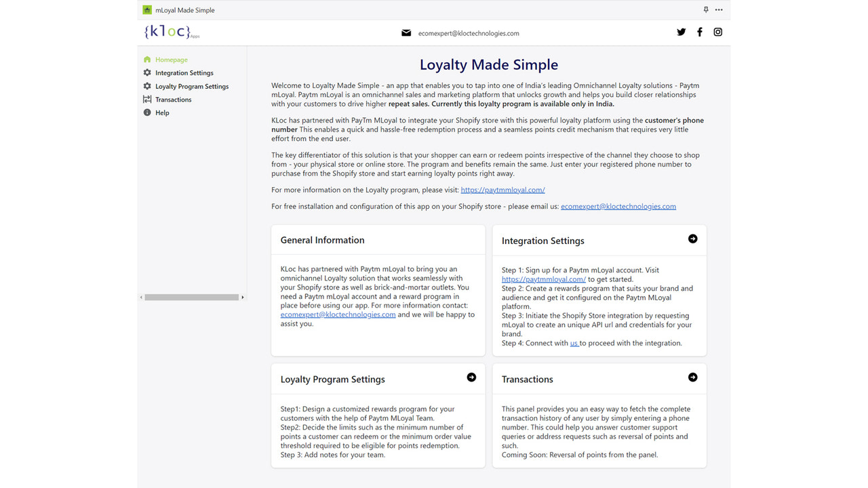Select the Homepage home icon in the sidebar
This screenshot has height=488, width=868.
point(146,59)
